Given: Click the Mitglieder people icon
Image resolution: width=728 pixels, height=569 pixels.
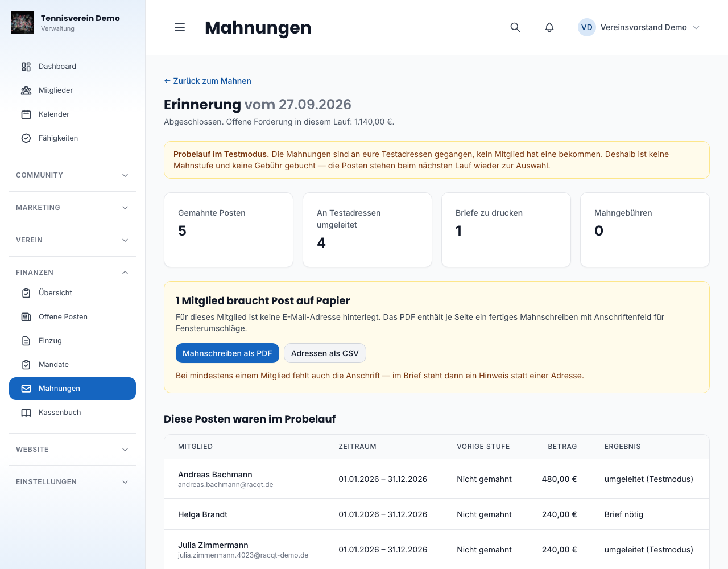Looking at the screenshot, I should tap(26, 90).
